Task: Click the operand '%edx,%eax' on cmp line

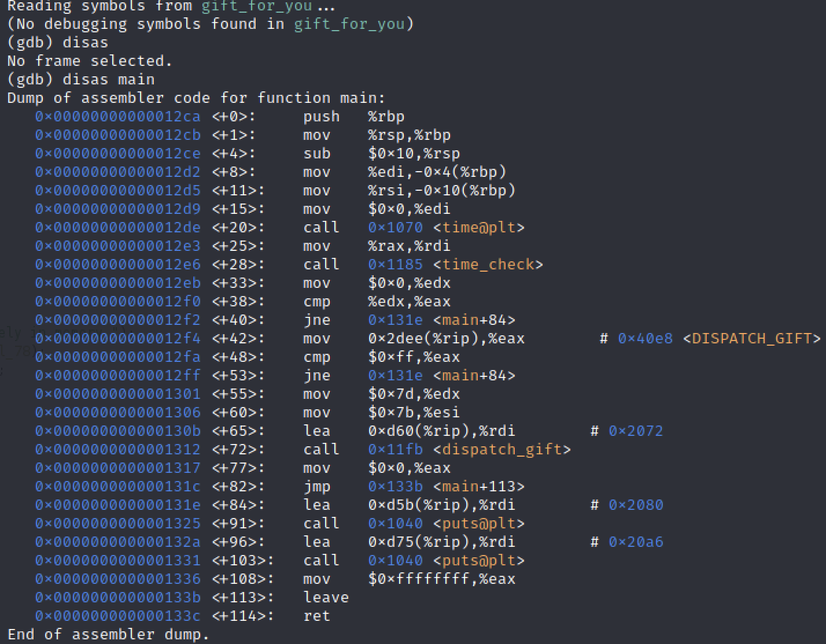Action: click(410, 301)
